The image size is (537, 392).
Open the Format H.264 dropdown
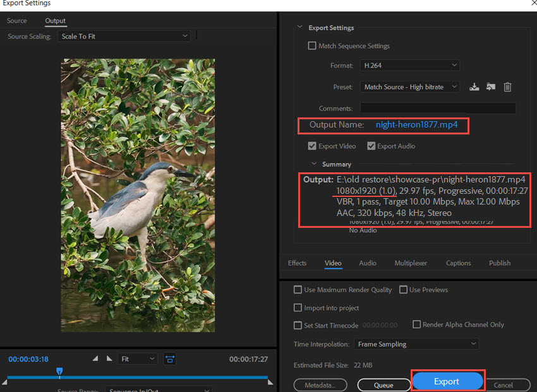[x=409, y=66]
